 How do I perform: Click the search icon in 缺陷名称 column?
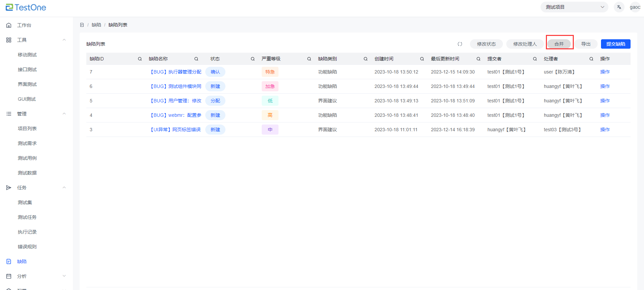196,59
